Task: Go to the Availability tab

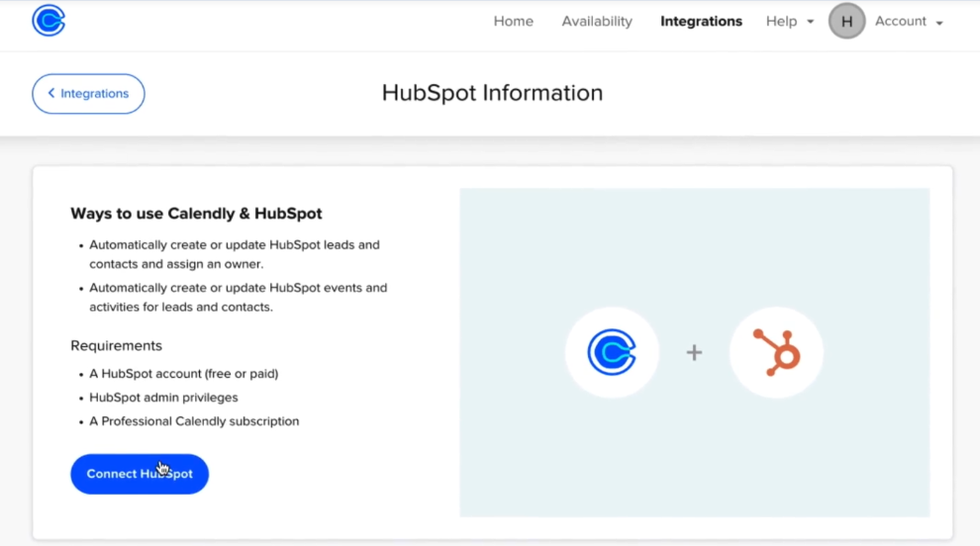Action: point(597,21)
